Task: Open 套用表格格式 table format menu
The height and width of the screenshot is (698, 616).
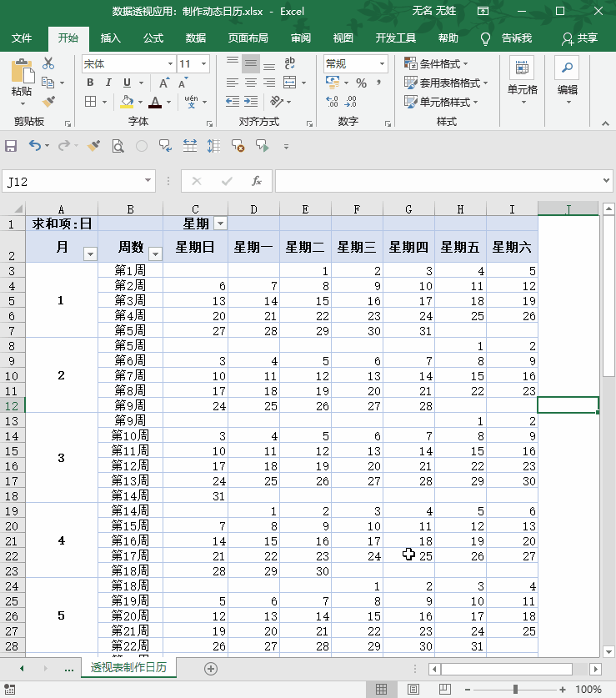Action: (x=446, y=83)
